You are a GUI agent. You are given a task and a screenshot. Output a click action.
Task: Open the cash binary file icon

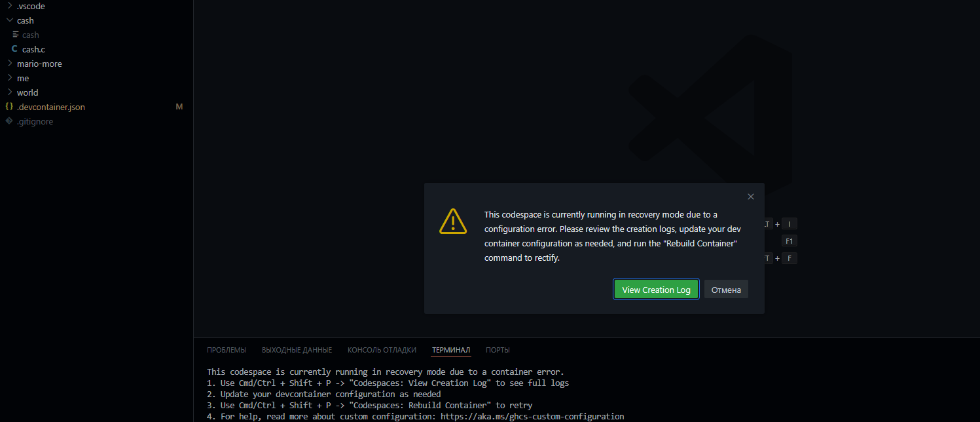pos(15,35)
